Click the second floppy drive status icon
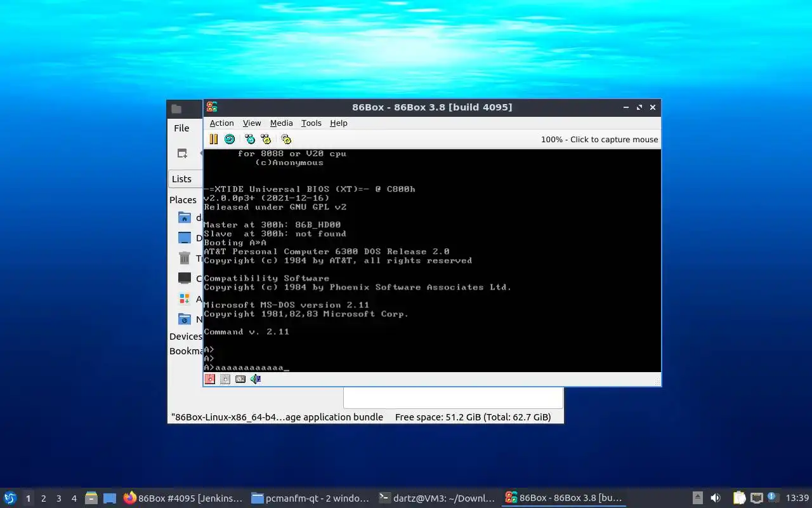The width and height of the screenshot is (812, 508). point(225,379)
